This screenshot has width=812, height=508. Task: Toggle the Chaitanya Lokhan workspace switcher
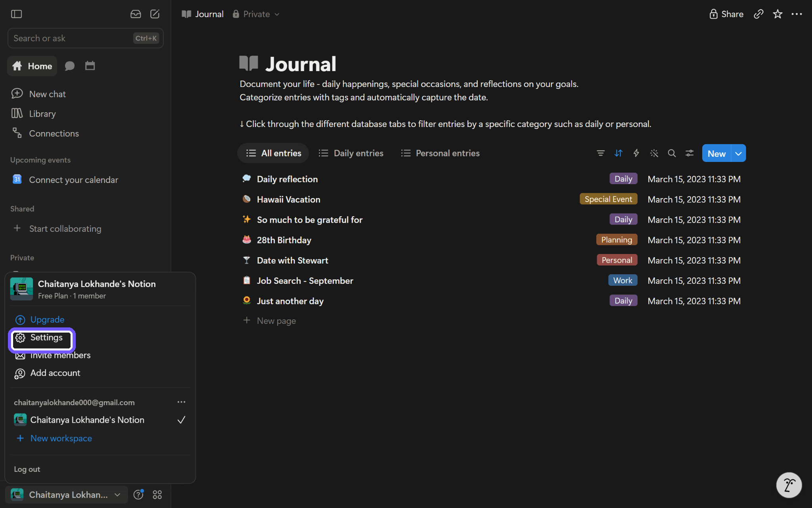[x=67, y=495]
